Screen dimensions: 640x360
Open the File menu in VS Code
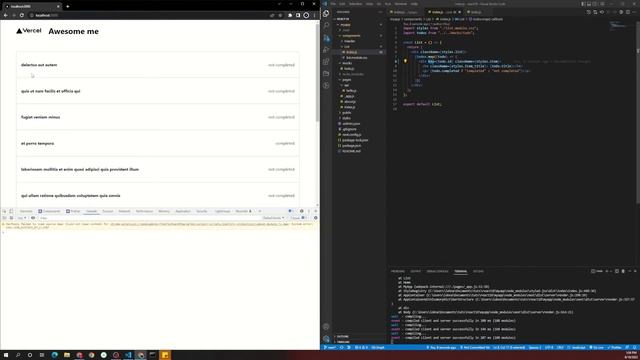click(333, 4)
